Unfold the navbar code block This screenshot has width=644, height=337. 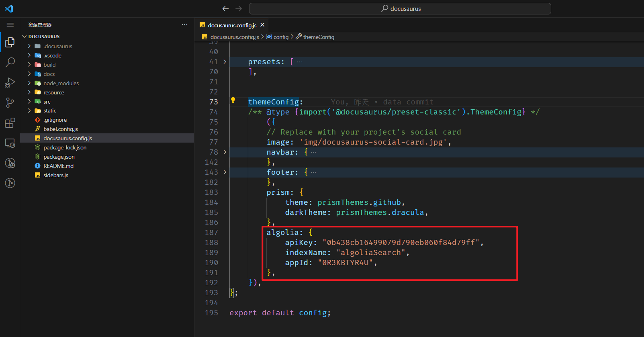click(x=225, y=152)
